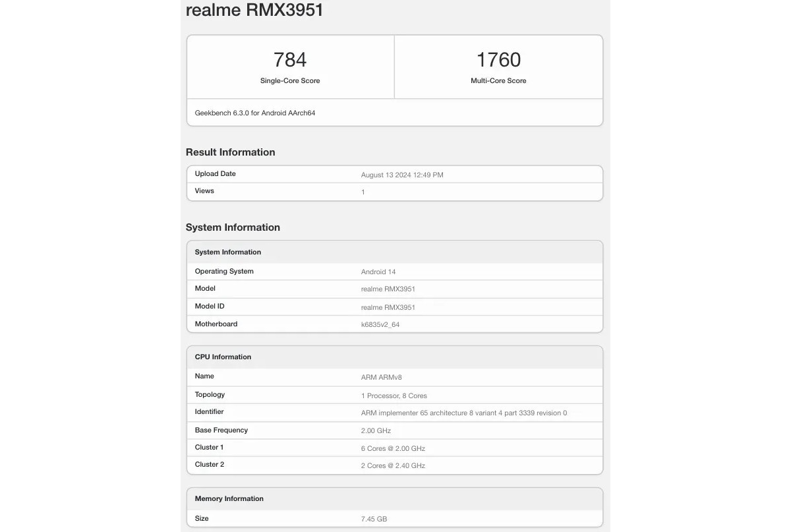
Task: Click the Multi-Core Score label
Action: coord(498,80)
